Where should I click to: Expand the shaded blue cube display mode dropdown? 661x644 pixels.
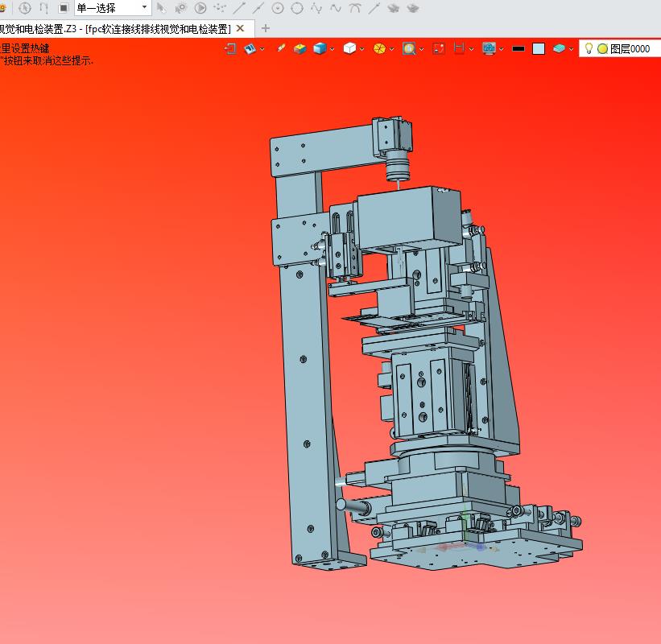click(x=333, y=49)
